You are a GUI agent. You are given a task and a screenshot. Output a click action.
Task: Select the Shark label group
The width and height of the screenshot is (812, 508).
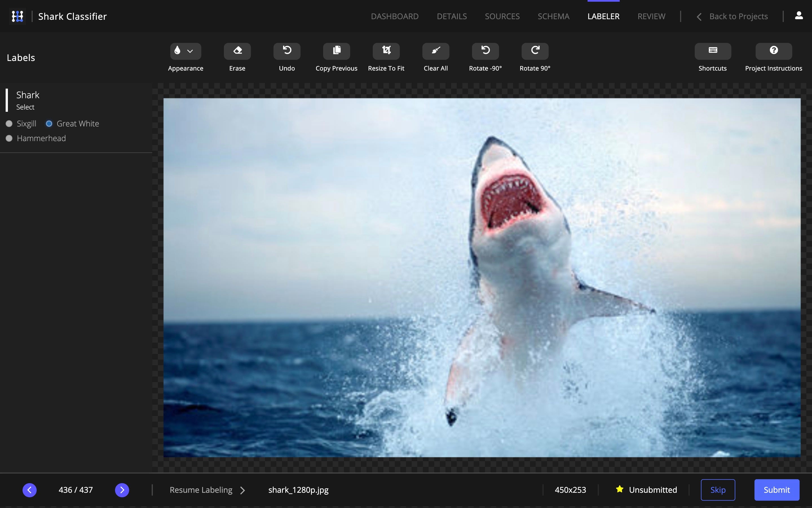click(x=28, y=100)
